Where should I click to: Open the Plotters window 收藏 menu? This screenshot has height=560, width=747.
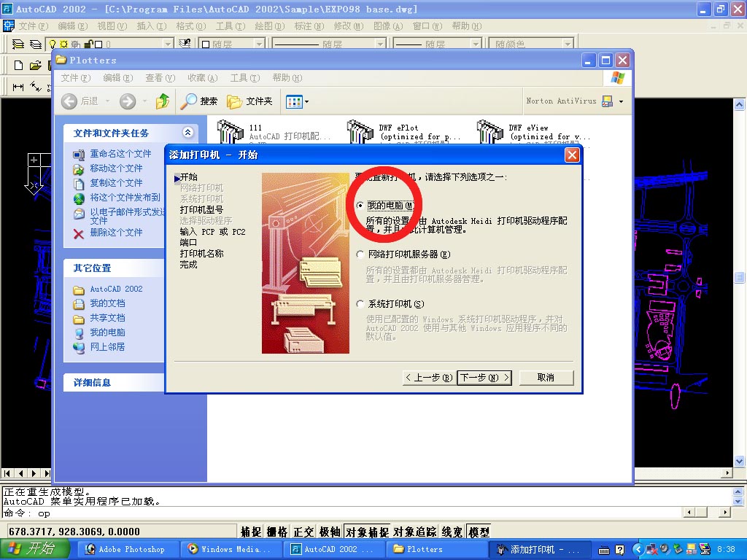(203, 77)
